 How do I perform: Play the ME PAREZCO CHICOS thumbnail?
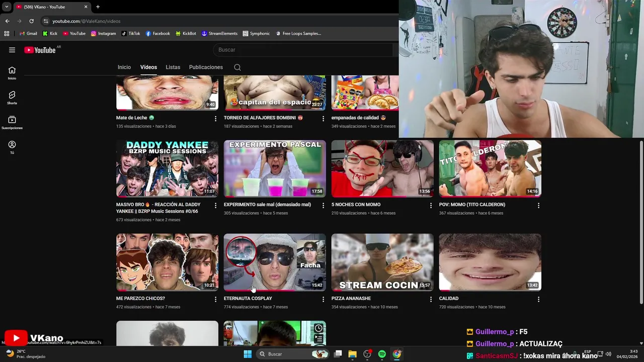(167, 262)
